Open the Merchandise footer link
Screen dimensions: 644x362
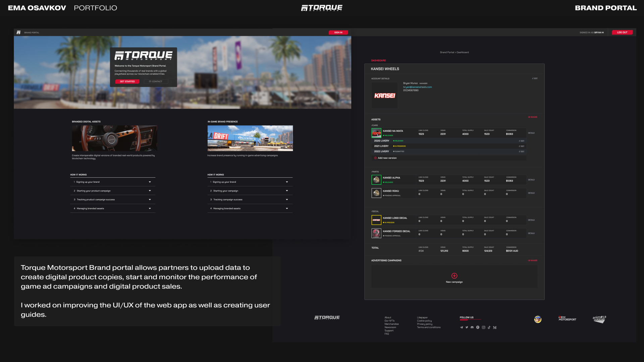(x=391, y=324)
